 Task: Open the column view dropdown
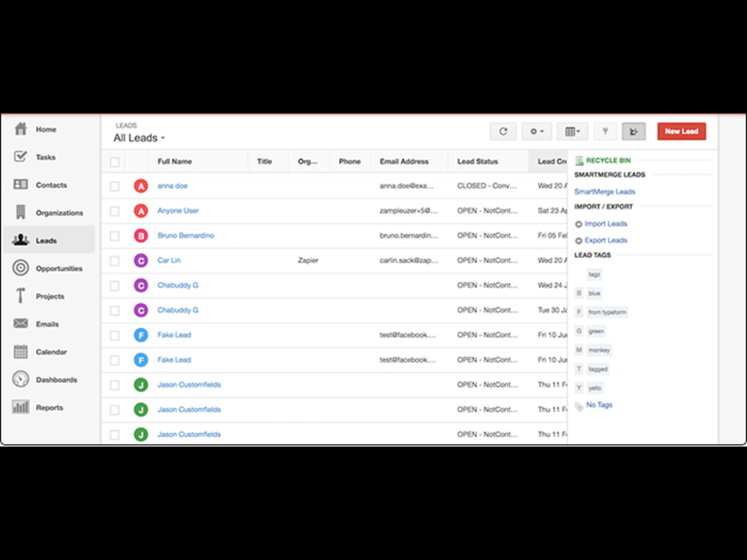pos(572,131)
